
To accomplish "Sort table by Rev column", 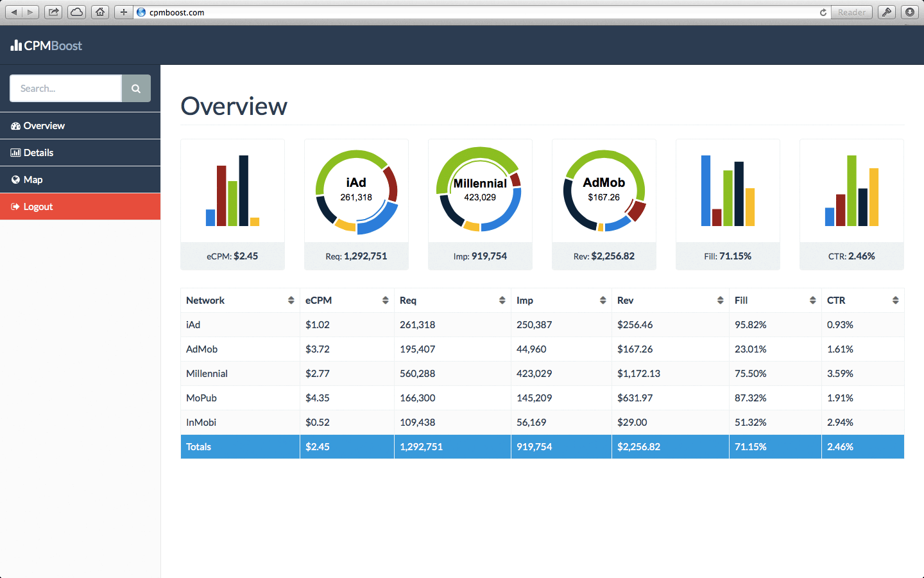I will [x=720, y=301].
